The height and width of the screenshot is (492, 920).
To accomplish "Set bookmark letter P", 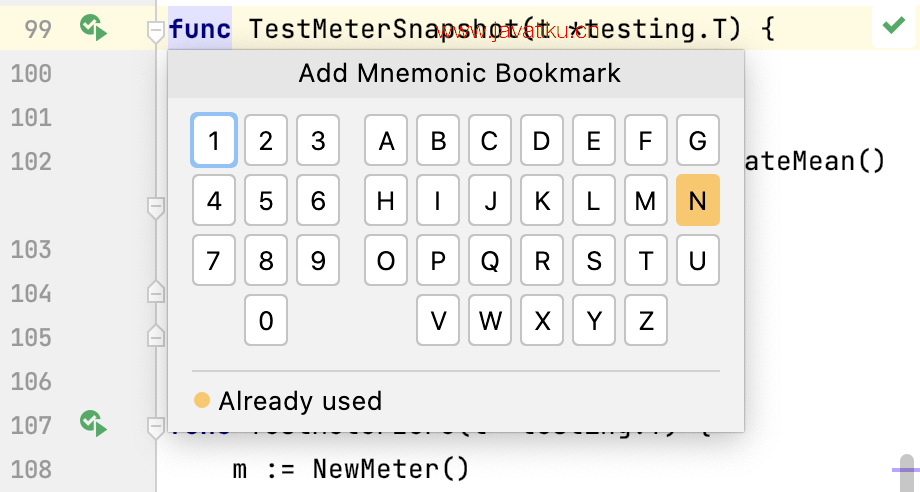I will [x=438, y=260].
